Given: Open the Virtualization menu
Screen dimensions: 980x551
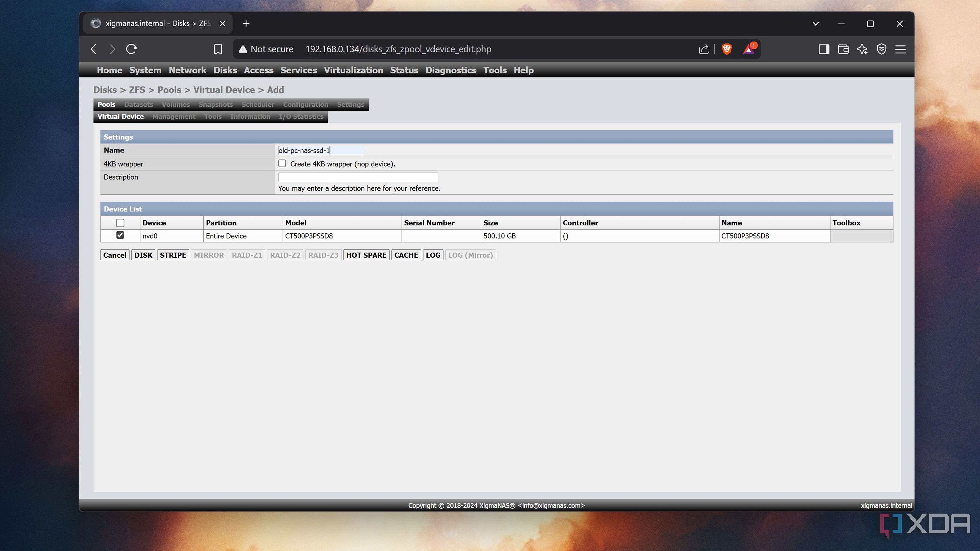Looking at the screenshot, I should tap(353, 70).
